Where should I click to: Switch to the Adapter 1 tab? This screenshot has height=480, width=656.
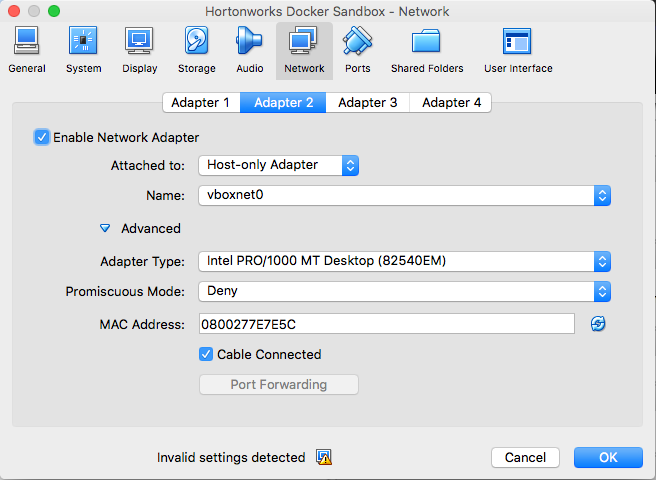click(x=201, y=103)
